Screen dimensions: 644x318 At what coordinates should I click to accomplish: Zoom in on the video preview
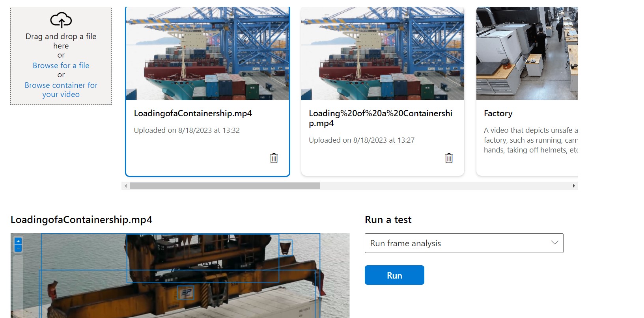click(18, 241)
